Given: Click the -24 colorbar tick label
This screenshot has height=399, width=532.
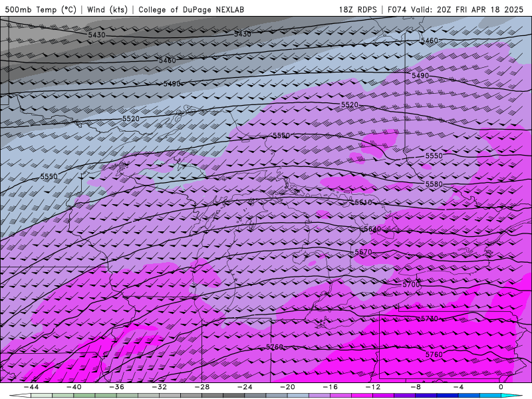Looking at the screenshot, I should [245, 387].
